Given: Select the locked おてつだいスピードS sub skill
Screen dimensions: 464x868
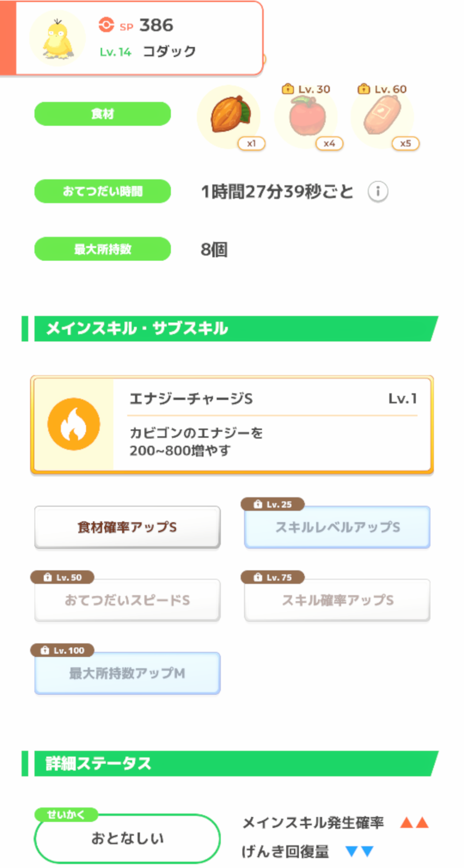Looking at the screenshot, I should (x=127, y=600).
